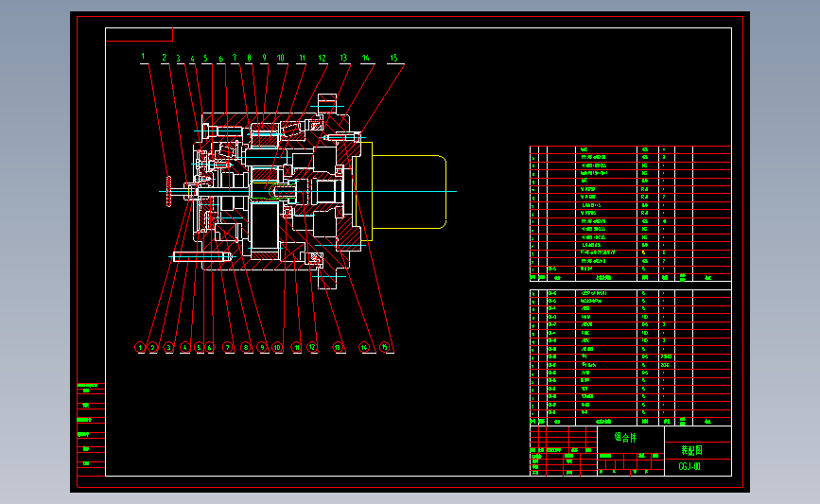Select the yellow motor outline
This screenshot has width=820, height=504.
400,191
